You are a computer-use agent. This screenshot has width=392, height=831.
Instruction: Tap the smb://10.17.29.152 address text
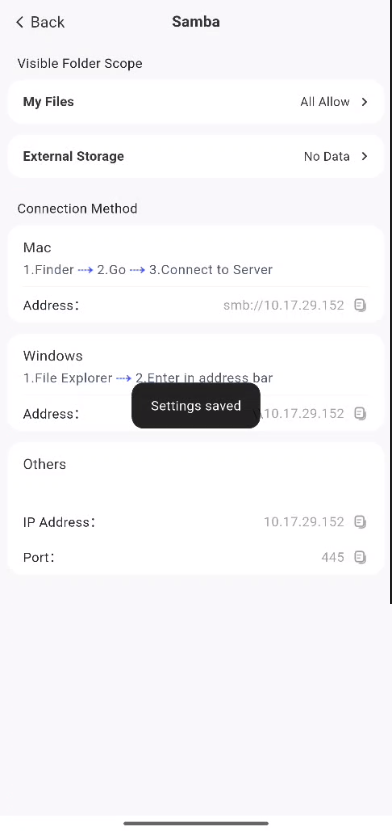click(x=283, y=305)
